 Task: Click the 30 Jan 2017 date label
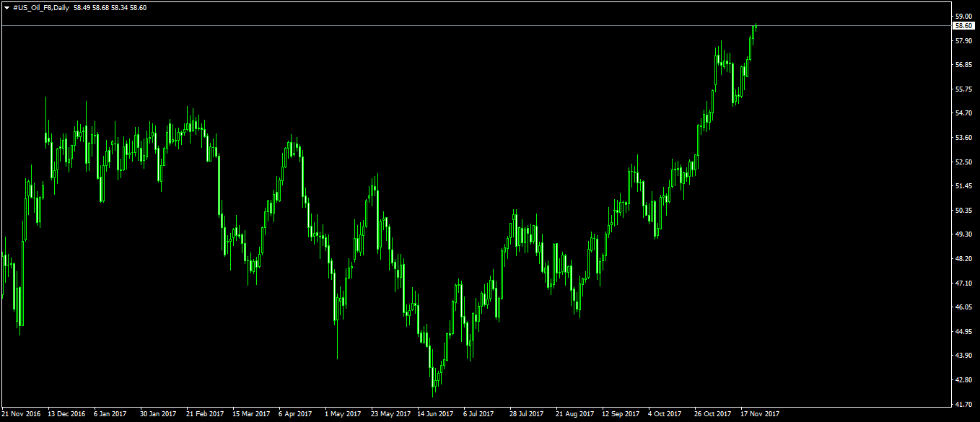(159, 414)
